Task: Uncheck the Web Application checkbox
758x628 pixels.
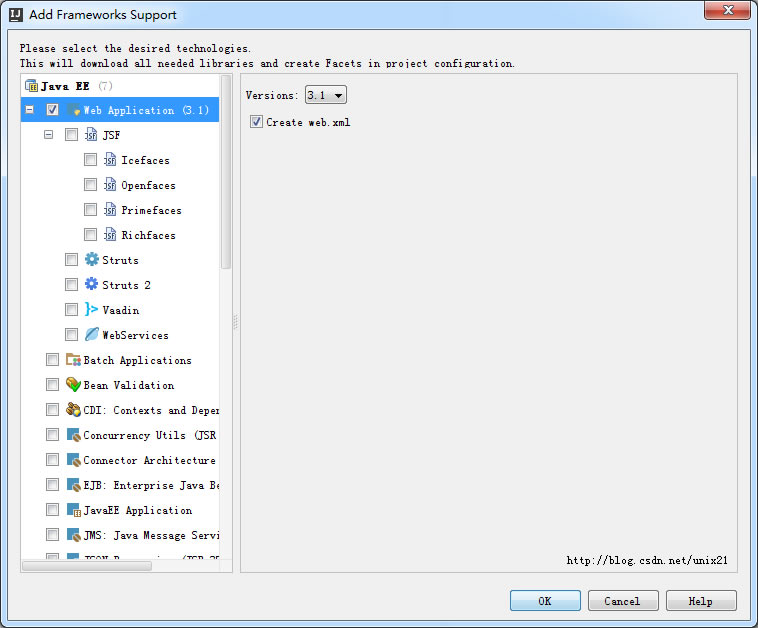Action: click(52, 110)
